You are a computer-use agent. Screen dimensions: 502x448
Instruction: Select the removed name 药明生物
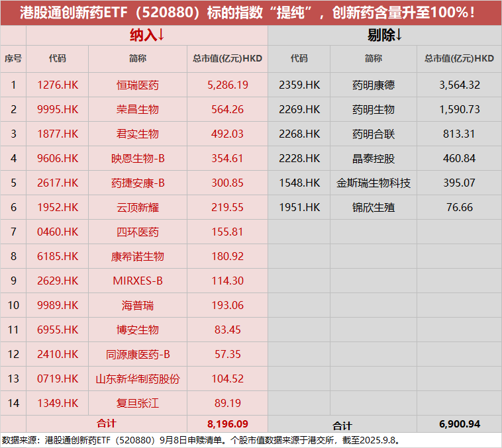click(374, 109)
